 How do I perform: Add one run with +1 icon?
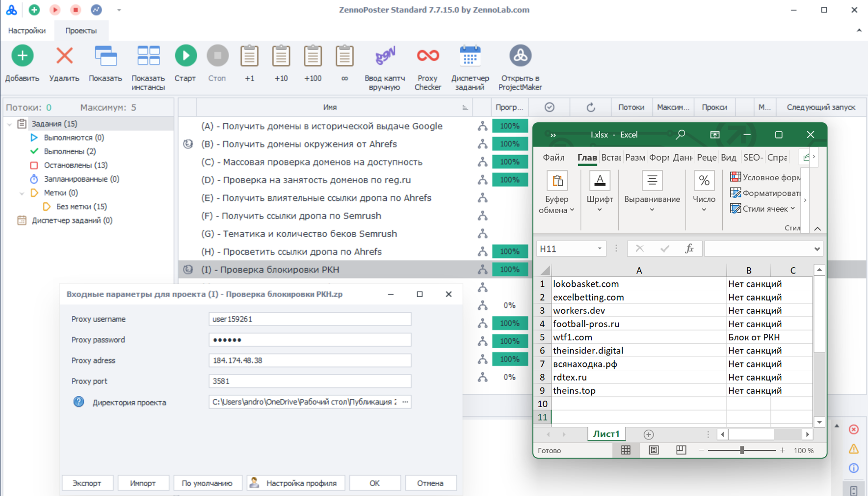click(249, 56)
